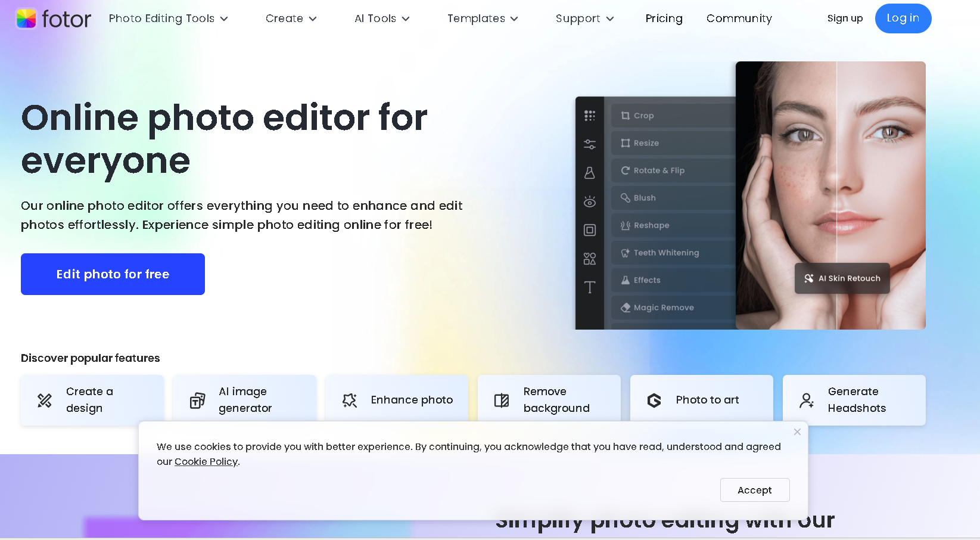The image size is (980, 540).
Task: Close the cookie notice with X
Action: pyautogui.click(x=797, y=432)
